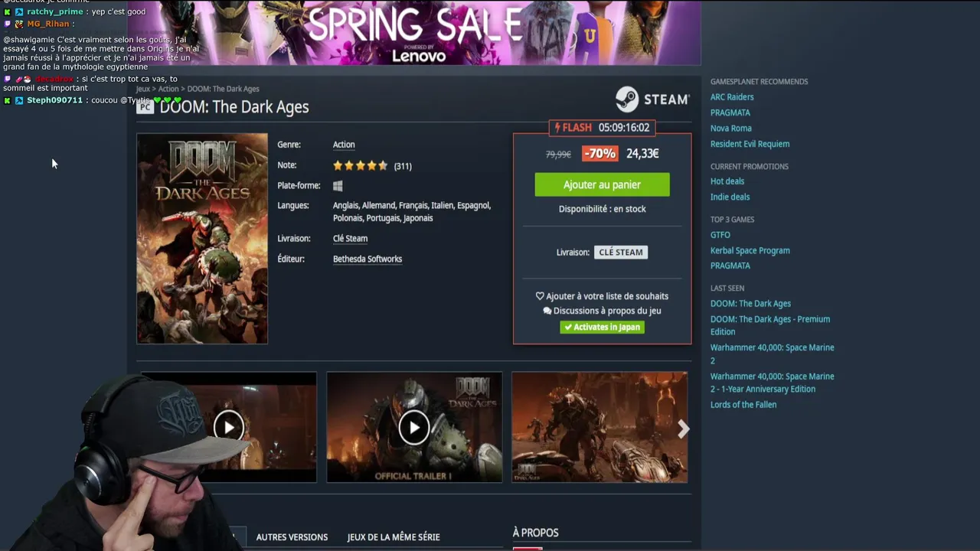980x551 pixels.
Task: Click the -70% discount badge
Action: pos(599,153)
